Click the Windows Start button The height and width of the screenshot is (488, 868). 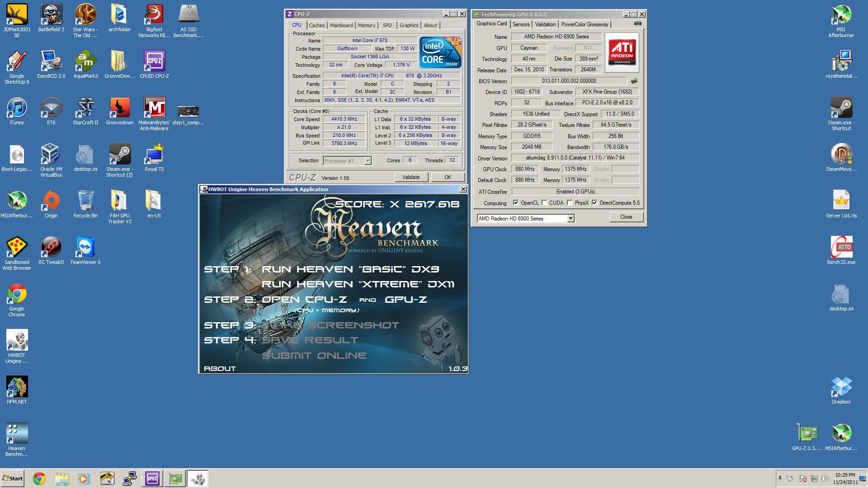click(x=12, y=479)
